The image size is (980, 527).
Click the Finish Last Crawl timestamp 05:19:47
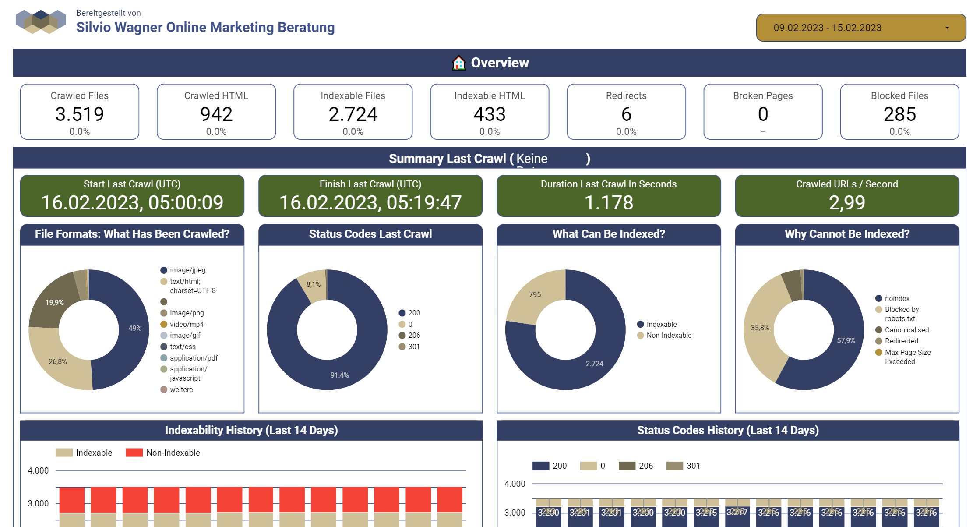pyautogui.click(x=370, y=202)
